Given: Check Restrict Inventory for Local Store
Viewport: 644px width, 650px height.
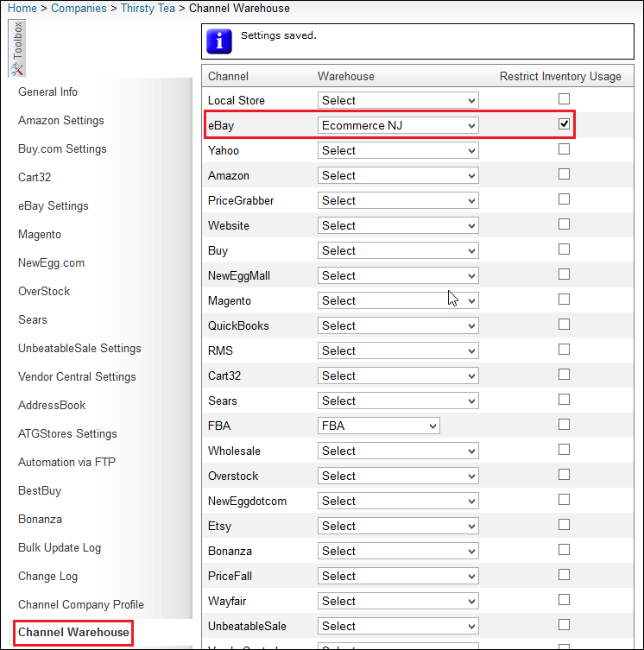Looking at the screenshot, I should 564,98.
